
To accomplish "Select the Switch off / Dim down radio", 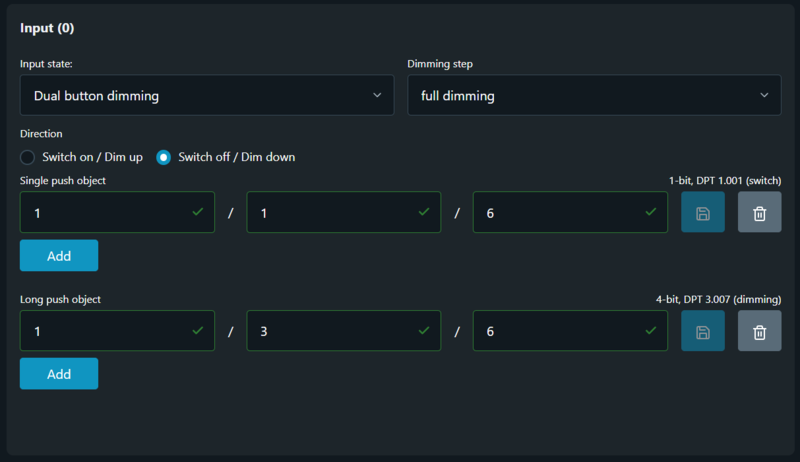I will pyautogui.click(x=164, y=157).
